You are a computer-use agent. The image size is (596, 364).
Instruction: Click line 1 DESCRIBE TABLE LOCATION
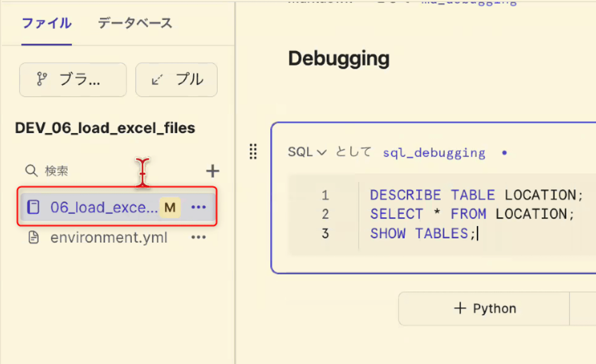(477, 195)
